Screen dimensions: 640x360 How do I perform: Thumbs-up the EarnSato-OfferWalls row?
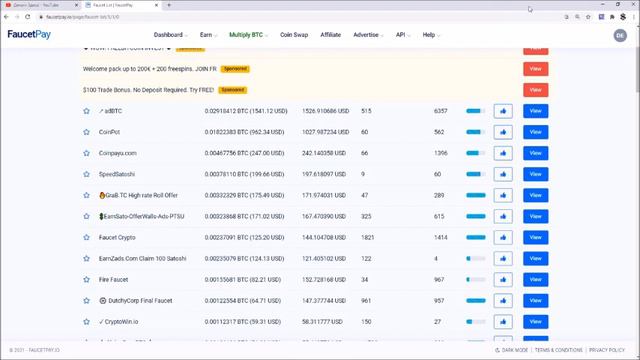point(503,216)
